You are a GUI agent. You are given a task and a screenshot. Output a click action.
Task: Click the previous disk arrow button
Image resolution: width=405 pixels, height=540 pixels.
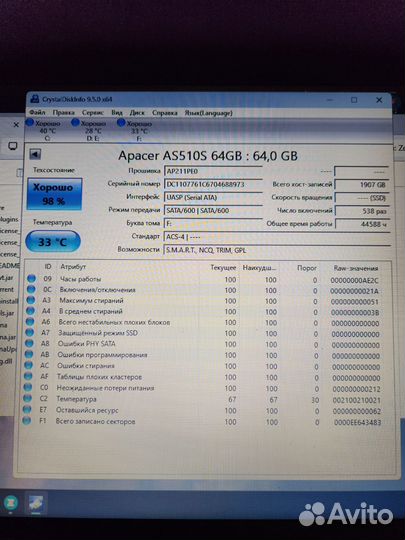point(34,154)
